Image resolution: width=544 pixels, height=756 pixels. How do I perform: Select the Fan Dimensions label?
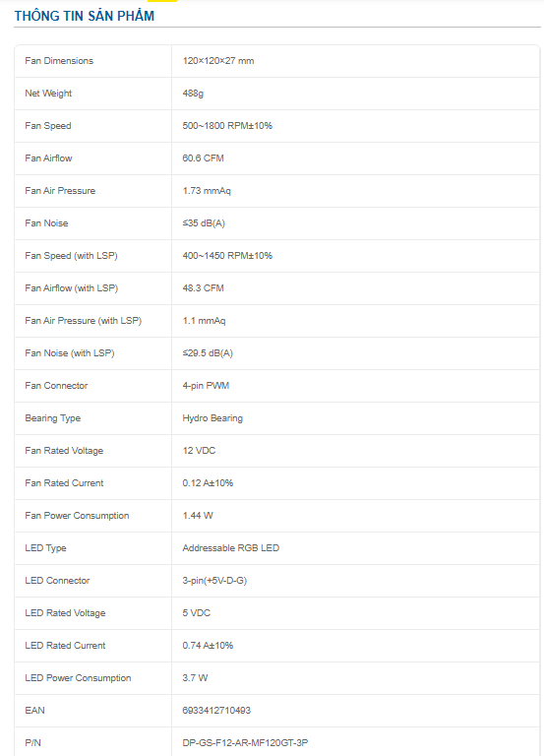click(59, 61)
